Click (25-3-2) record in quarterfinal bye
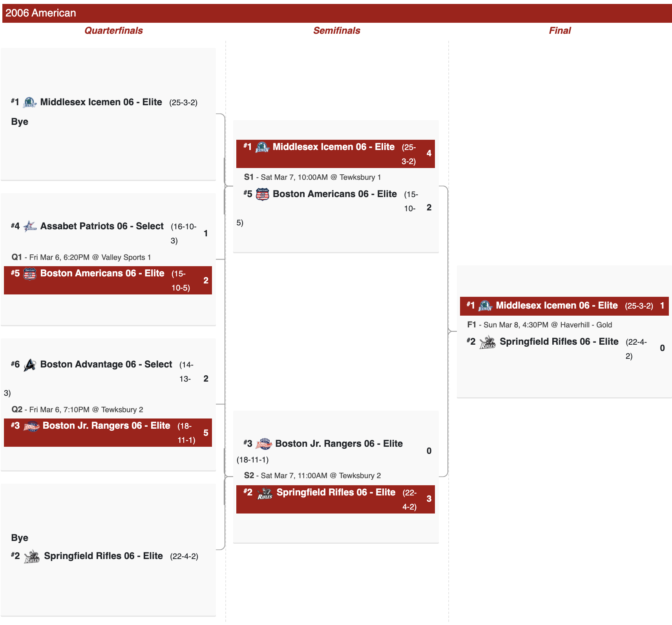This screenshot has width=672, height=625. point(183,102)
